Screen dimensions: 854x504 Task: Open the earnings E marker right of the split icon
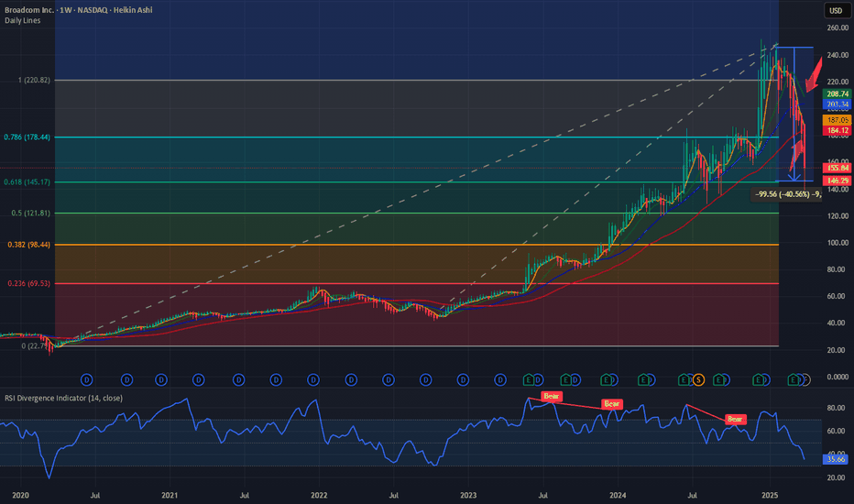[719, 379]
